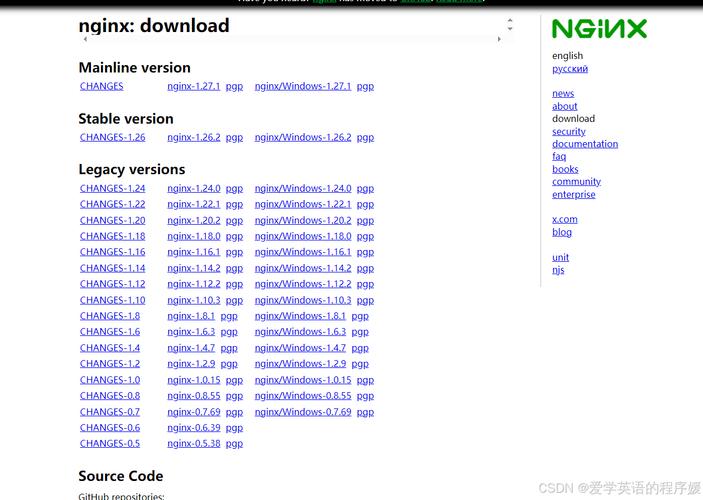Click the right scroll arrow under the heading
This screenshot has height=500, width=703.
(x=499, y=39)
